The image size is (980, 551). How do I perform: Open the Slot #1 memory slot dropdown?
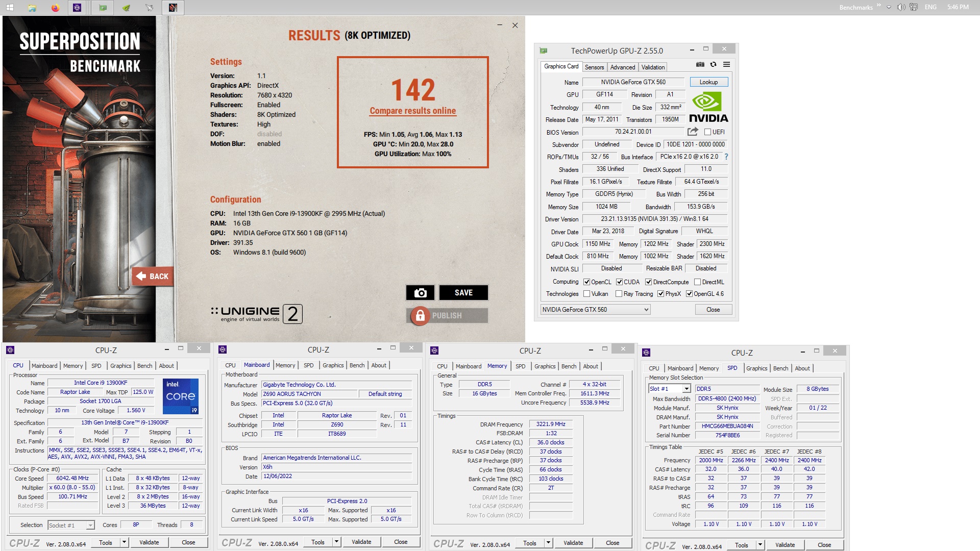tap(670, 389)
